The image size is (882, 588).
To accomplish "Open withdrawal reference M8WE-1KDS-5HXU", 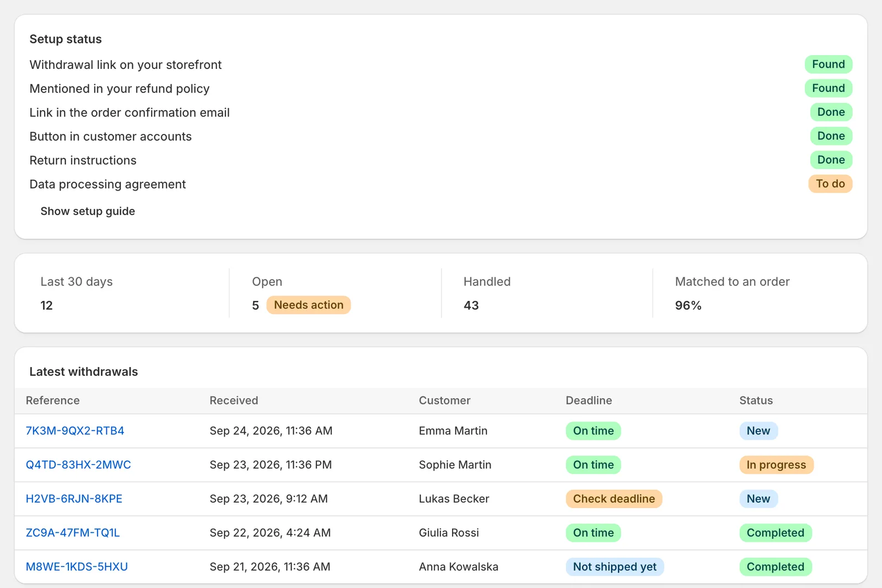I will point(77,567).
